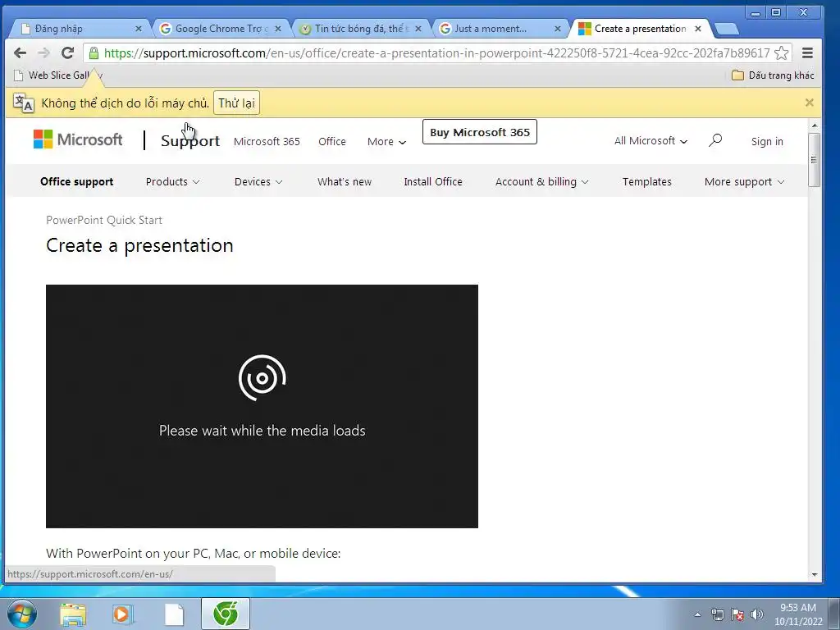840x630 pixels.
Task: Open the Dấu trang khác bookmarks folder
Action: click(773, 75)
